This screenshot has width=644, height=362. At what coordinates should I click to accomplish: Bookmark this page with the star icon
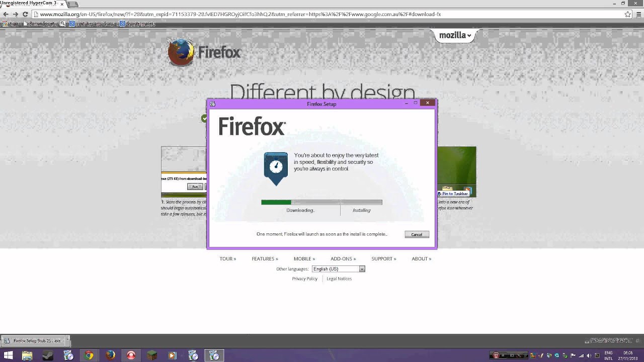(627, 14)
